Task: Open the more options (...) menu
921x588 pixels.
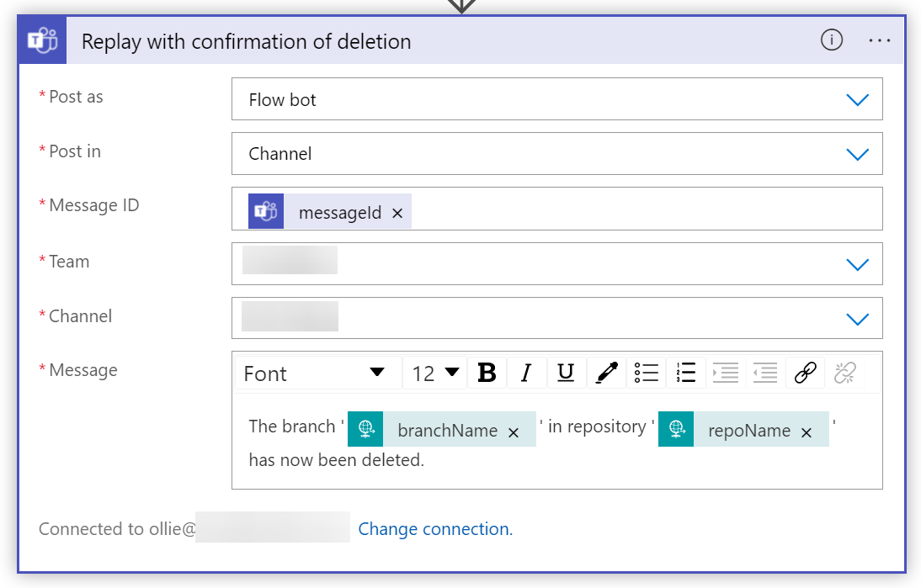Action: [x=879, y=40]
